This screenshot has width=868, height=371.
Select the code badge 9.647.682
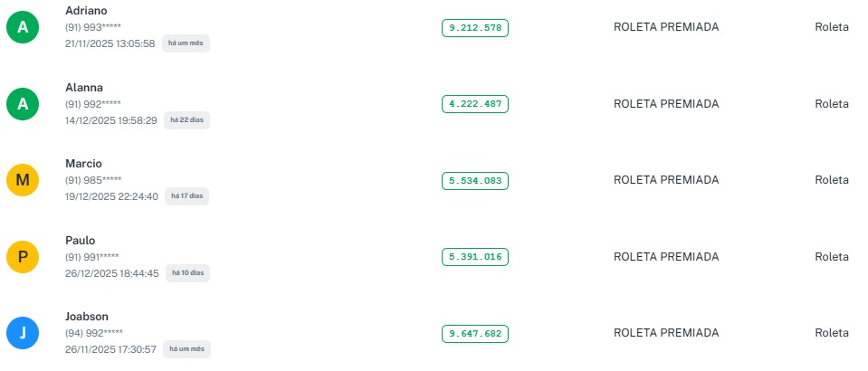click(475, 334)
